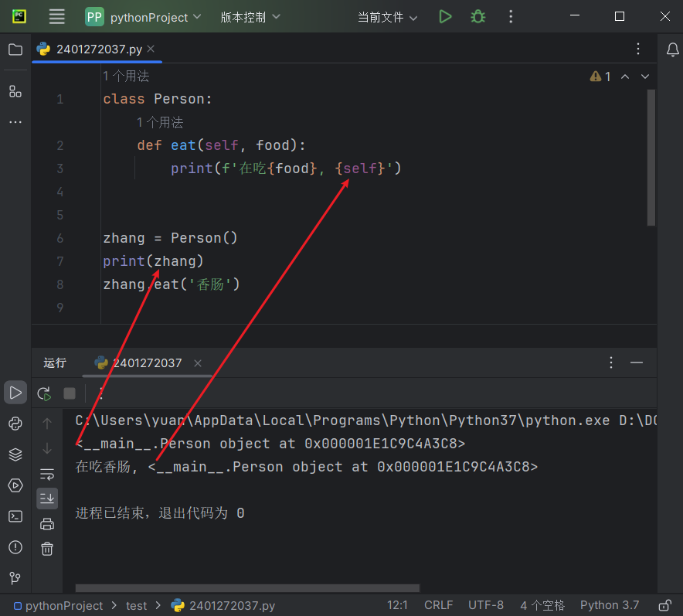Stop the running process
This screenshot has height=616, width=683.
(70, 394)
